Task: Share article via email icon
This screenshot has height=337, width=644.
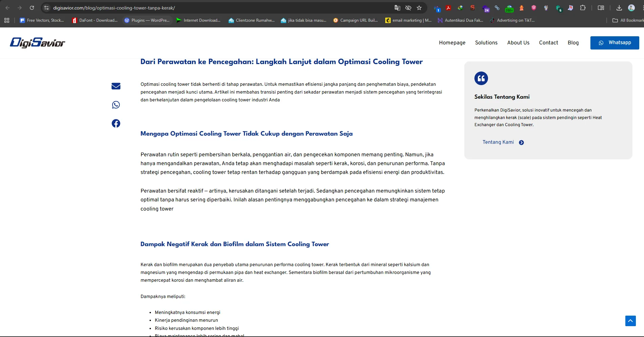Action: pyautogui.click(x=116, y=86)
